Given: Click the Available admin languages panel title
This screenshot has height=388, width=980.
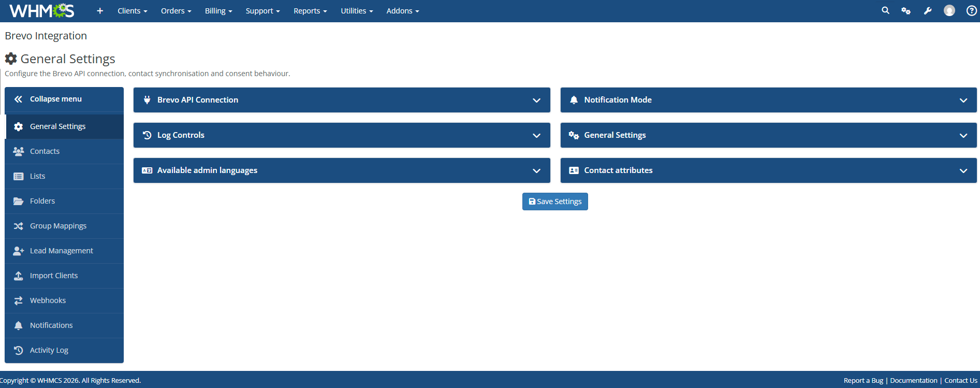Looking at the screenshot, I should click(x=207, y=170).
